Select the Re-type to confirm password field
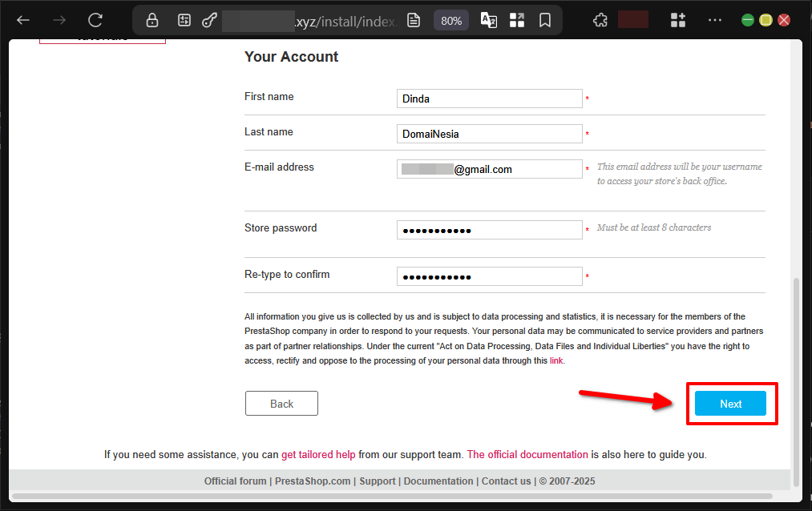 pyautogui.click(x=489, y=276)
